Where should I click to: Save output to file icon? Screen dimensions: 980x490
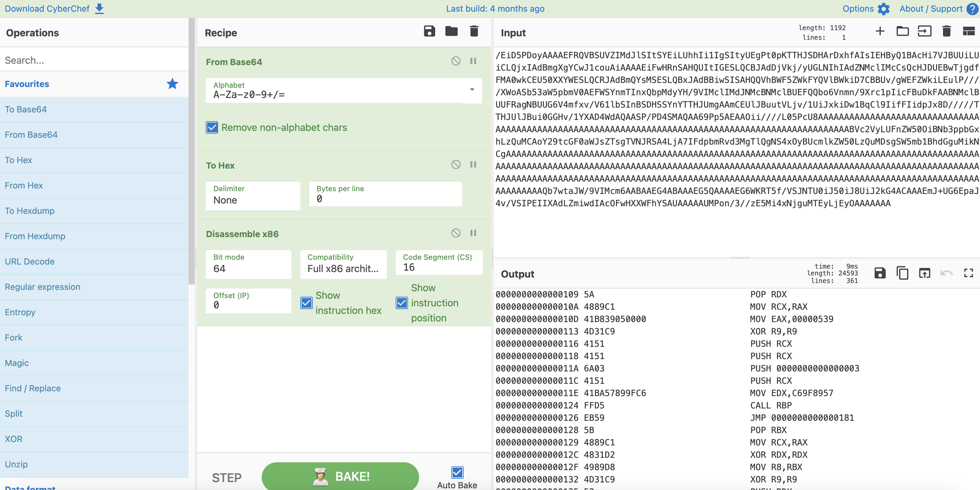point(880,273)
